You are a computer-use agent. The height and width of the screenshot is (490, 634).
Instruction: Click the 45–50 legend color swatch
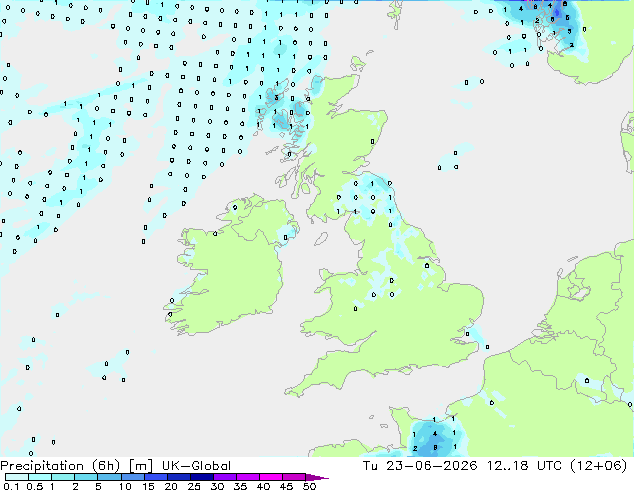point(294,477)
